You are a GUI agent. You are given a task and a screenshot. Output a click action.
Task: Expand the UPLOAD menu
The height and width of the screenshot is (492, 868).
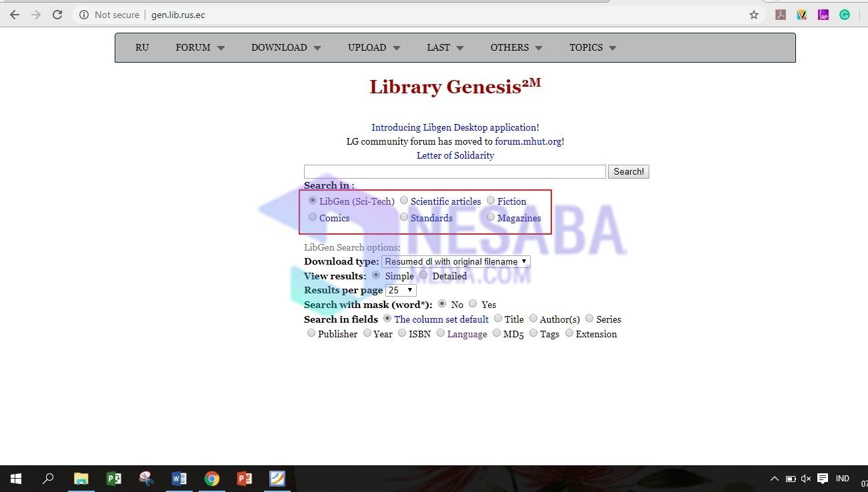click(x=374, y=47)
